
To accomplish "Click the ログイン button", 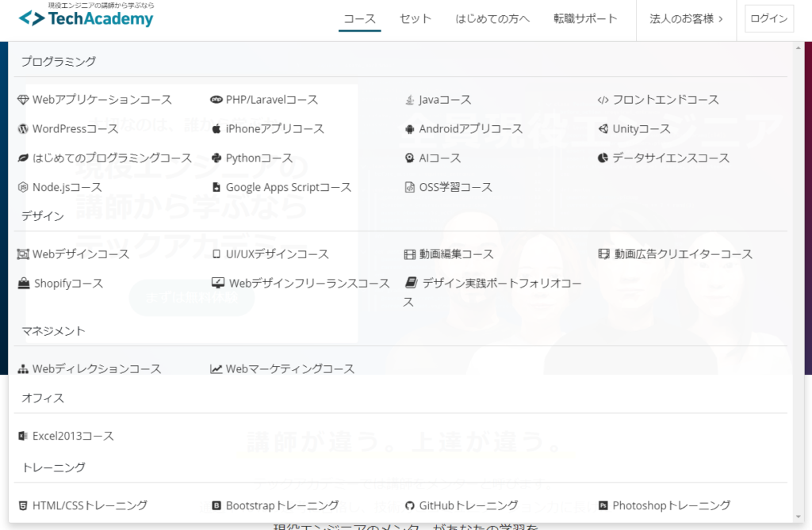I will tap(768, 19).
